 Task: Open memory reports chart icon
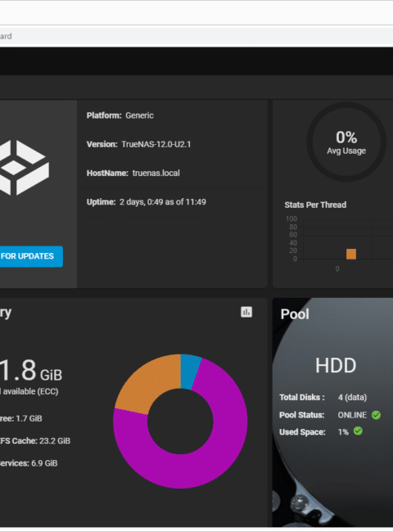coord(246,312)
